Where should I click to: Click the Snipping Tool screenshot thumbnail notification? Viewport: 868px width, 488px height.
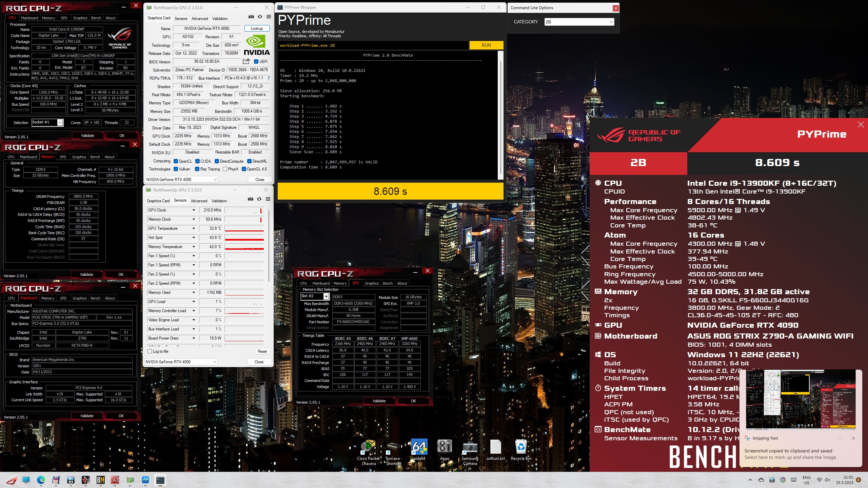(801, 400)
